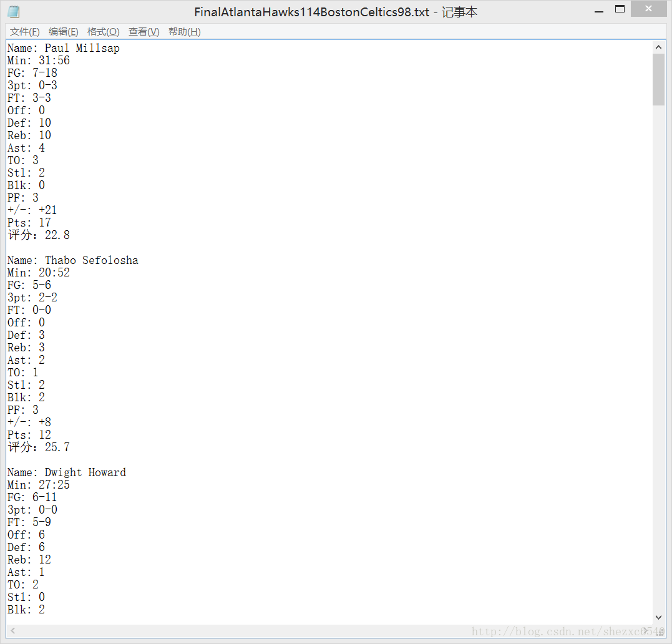Screen dimensions: 672x644
Task: Click the line '3pt: 0-3'
Action: point(32,85)
